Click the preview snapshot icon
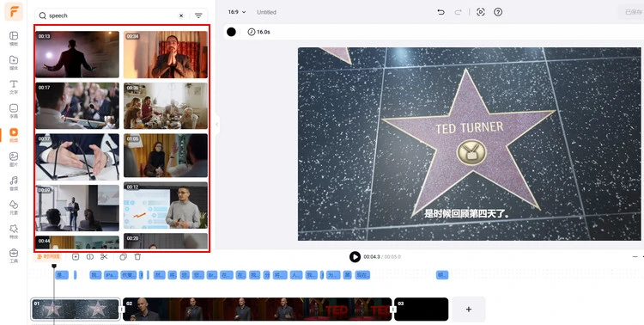This screenshot has width=644, height=325. (481, 12)
